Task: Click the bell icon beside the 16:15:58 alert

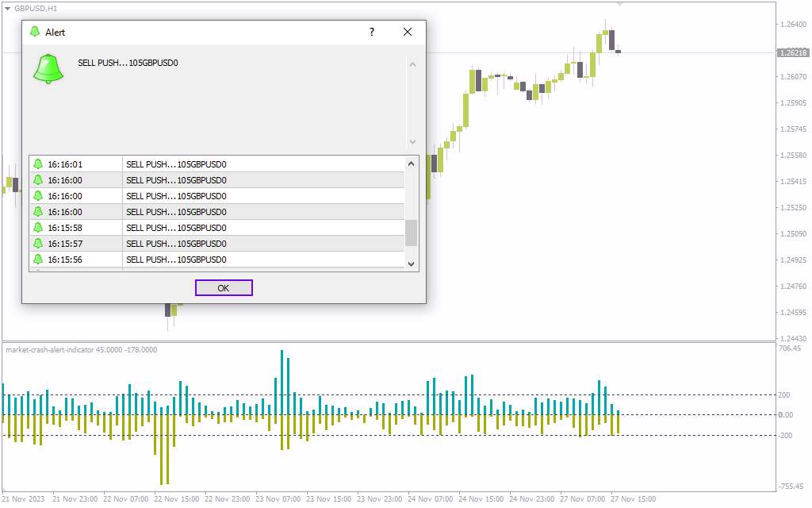Action: [37, 228]
